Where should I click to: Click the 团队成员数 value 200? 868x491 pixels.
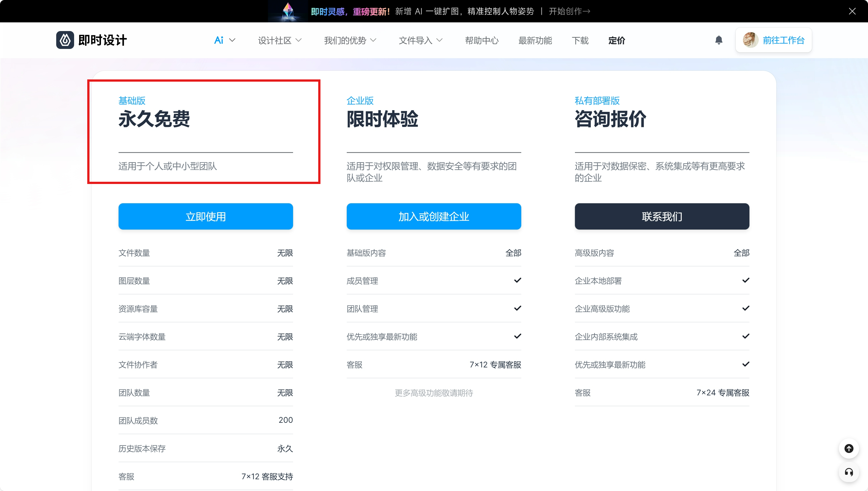286,420
